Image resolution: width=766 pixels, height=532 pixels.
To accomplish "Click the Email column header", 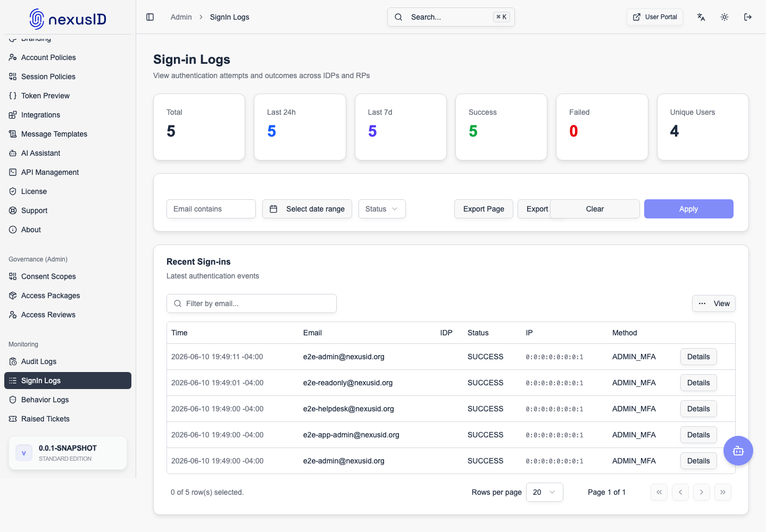I will [312, 333].
